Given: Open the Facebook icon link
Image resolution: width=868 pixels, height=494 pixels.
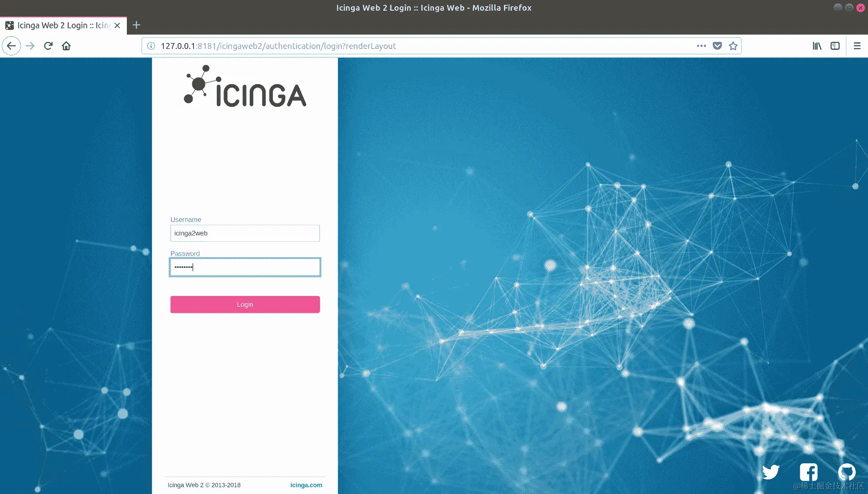Looking at the screenshot, I should pyautogui.click(x=808, y=472).
